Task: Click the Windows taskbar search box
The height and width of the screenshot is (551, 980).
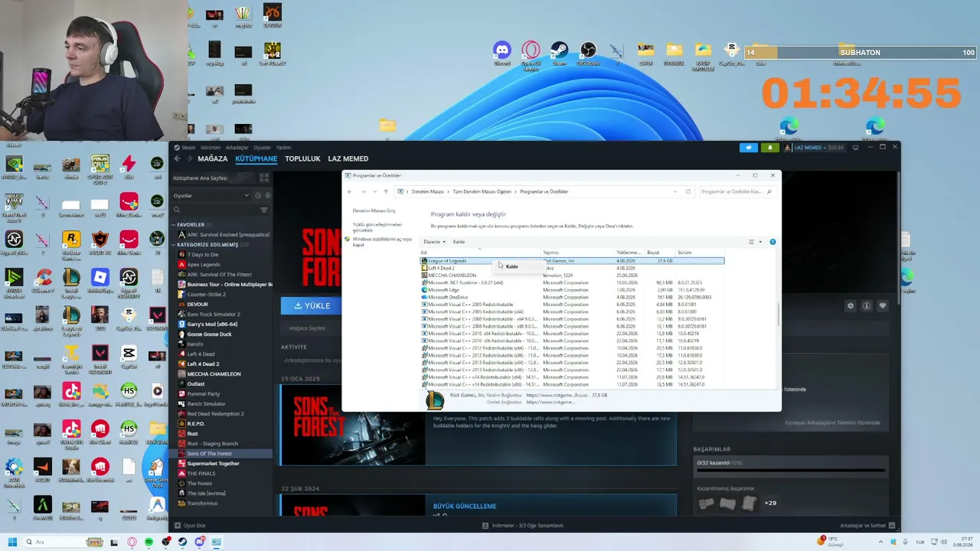Action: point(65,542)
